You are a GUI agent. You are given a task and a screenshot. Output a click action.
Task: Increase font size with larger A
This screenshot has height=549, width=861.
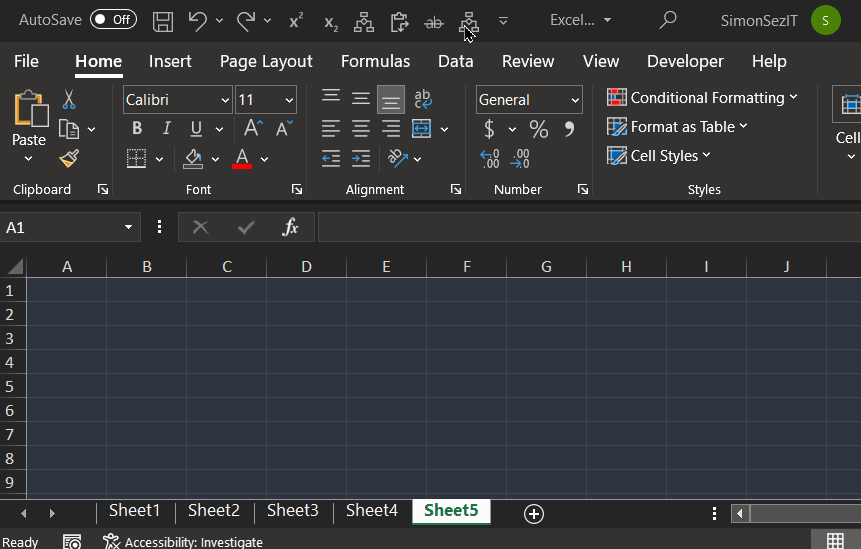point(253,128)
